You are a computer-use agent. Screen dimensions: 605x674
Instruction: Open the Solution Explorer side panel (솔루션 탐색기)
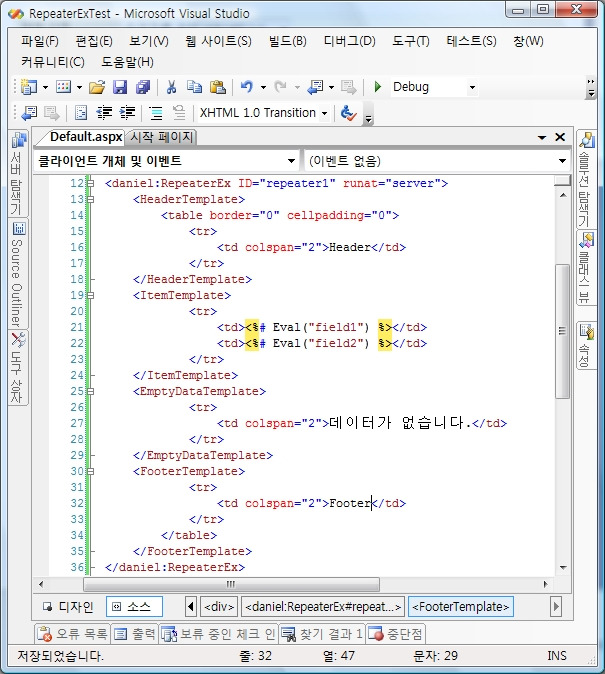click(x=586, y=179)
